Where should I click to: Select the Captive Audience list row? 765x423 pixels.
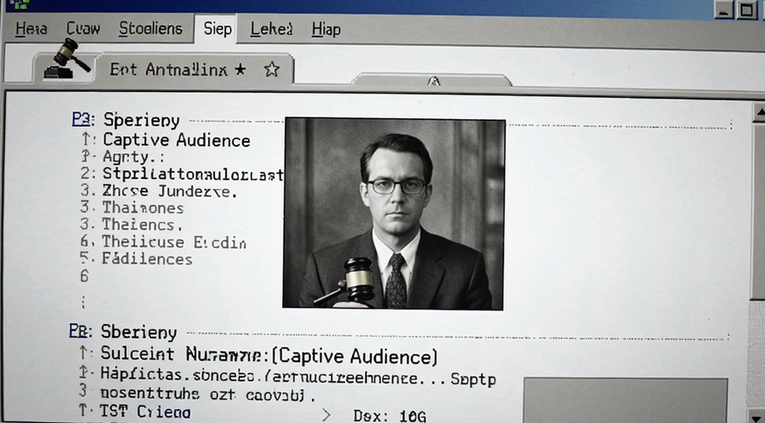point(165,140)
